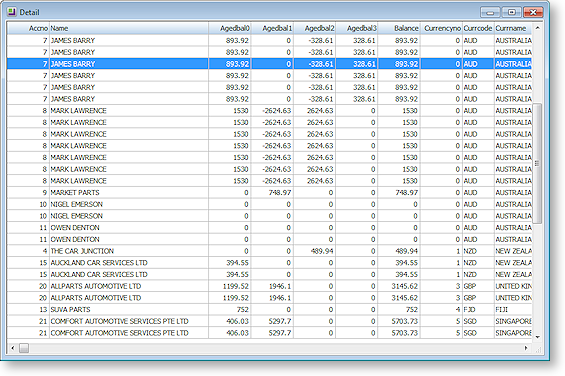Click Accno 13 cell
Viewport: 565px width, 376px height.
(28, 309)
